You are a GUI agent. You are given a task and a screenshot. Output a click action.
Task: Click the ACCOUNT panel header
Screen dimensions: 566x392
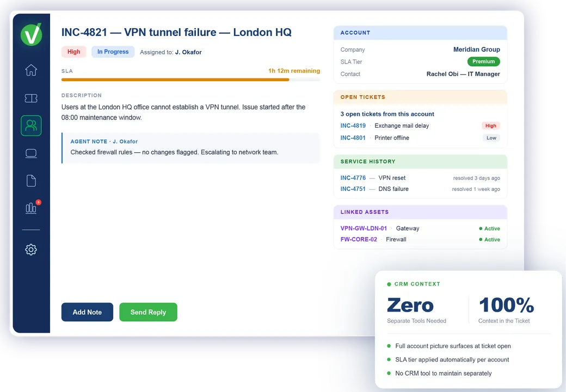(420, 33)
